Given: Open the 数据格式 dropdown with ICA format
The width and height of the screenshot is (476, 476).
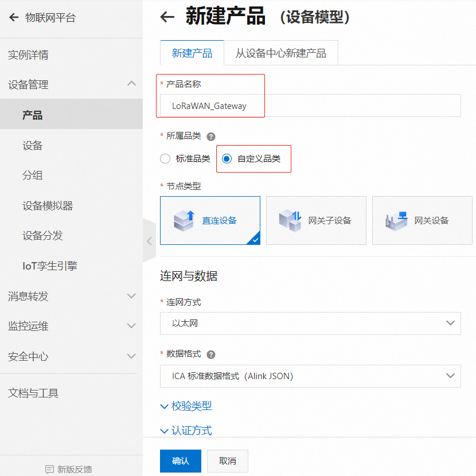Looking at the screenshot, I should coord(310,376).
